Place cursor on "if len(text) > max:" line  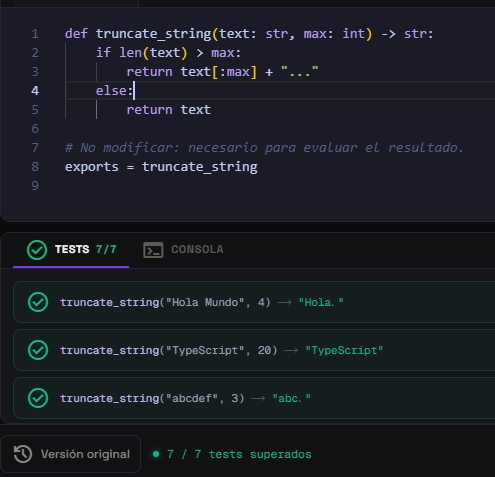(168, 53)
